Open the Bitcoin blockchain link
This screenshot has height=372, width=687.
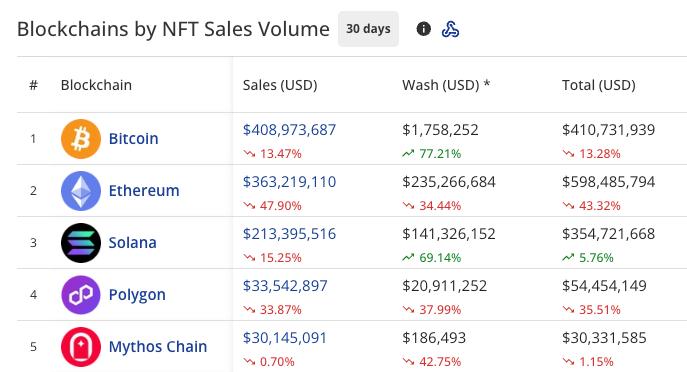(x=134, y=139)
